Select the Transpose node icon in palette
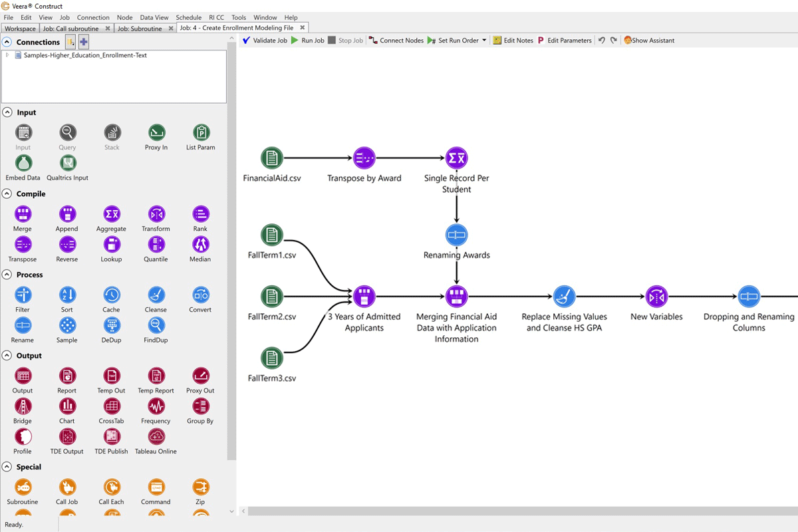 [23, 245]
